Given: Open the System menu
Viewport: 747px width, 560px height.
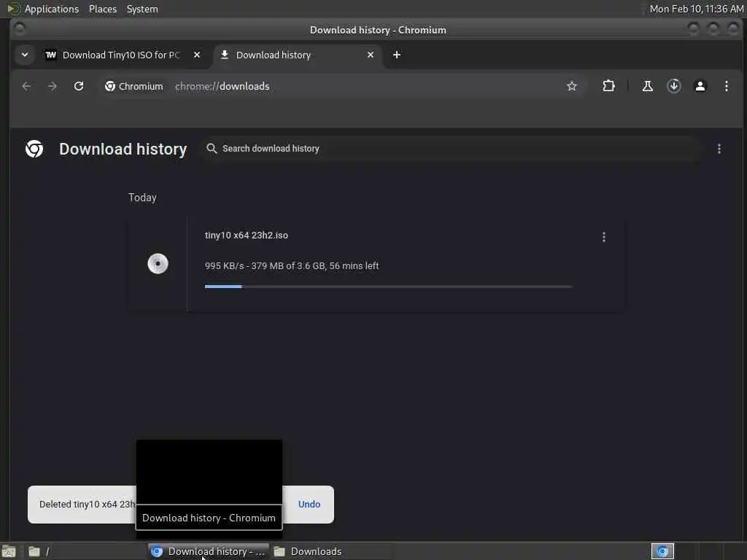Looking at the screenshot, I should click(x=142, y=9).
